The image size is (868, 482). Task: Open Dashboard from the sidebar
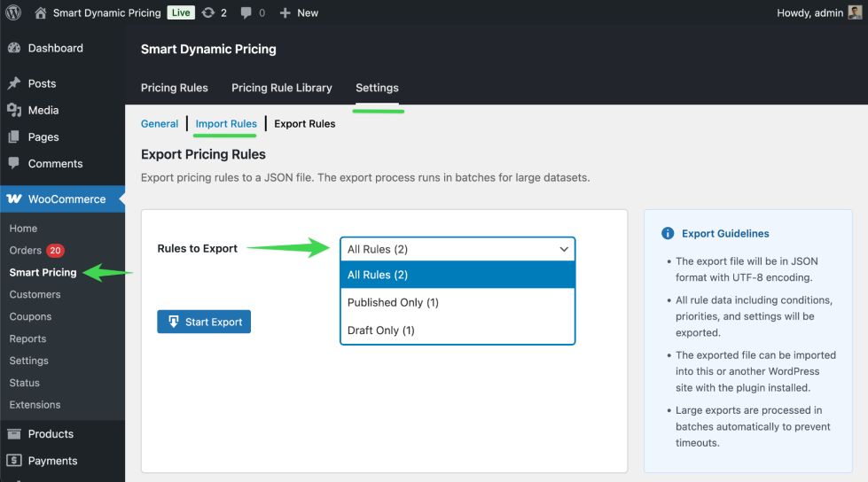(x=55, y=48)
